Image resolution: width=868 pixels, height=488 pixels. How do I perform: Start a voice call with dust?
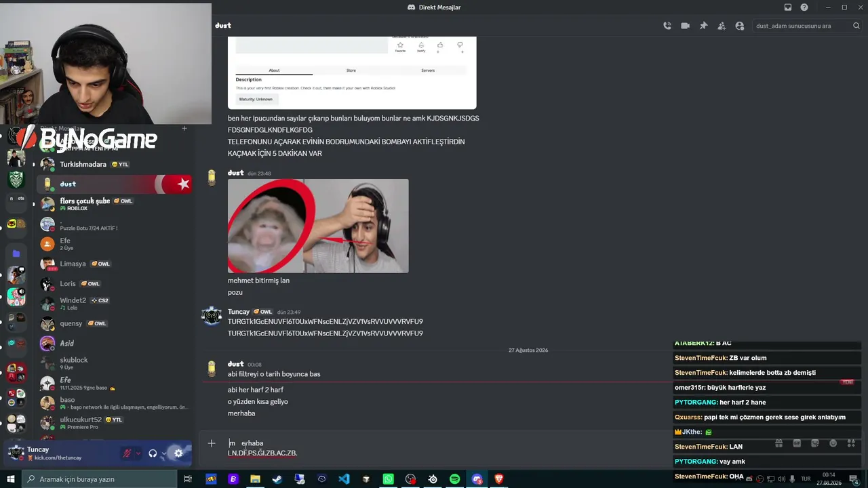click(667, 26)
